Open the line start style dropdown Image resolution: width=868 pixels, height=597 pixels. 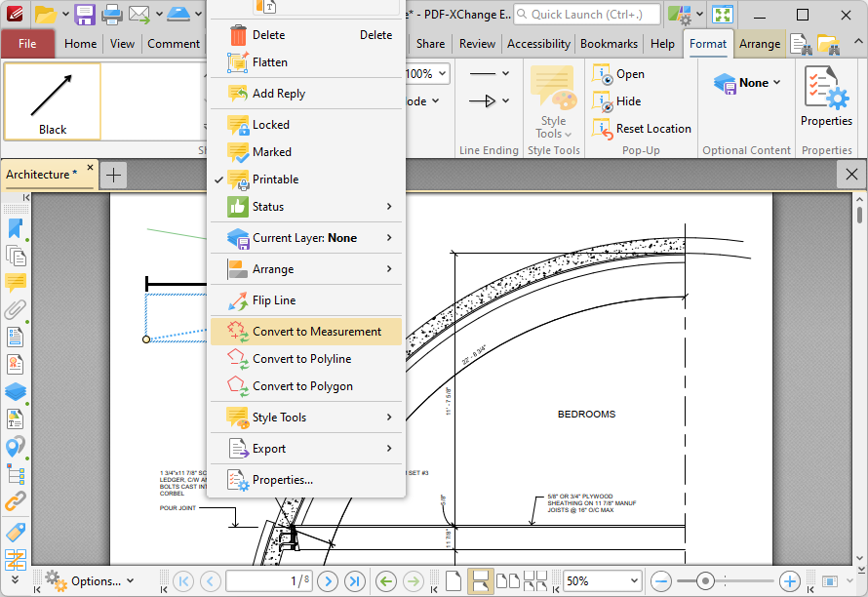click(x=489, y=73)
